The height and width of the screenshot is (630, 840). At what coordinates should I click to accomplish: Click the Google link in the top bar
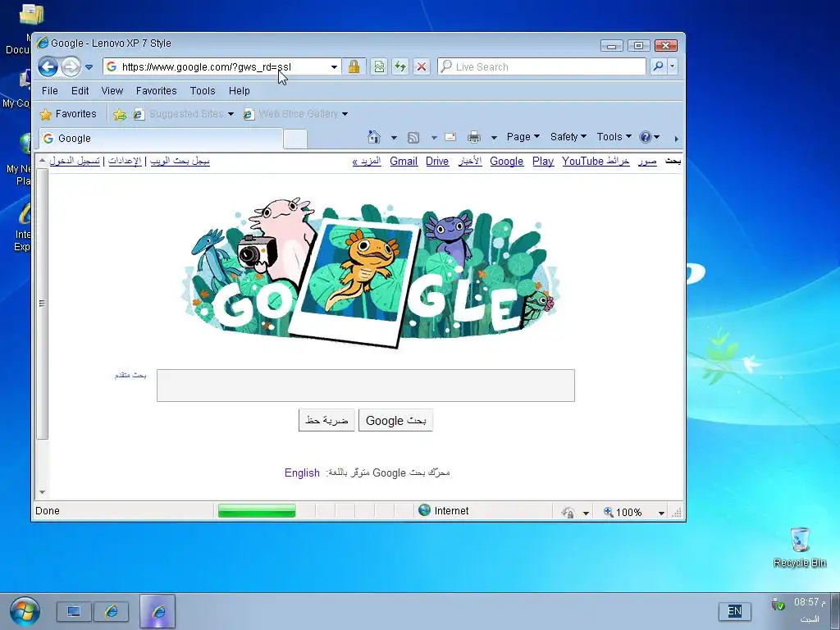coord(506,162)
